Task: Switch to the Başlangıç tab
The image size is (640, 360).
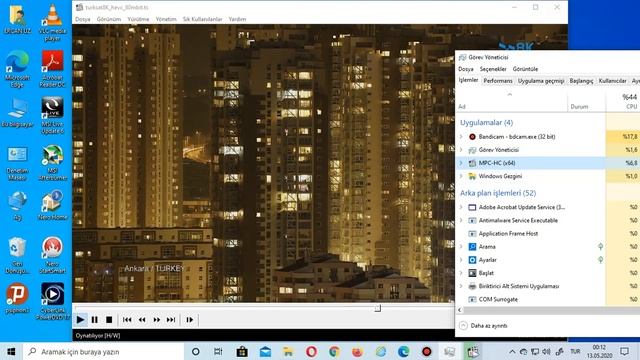Action: coord(581,81)
